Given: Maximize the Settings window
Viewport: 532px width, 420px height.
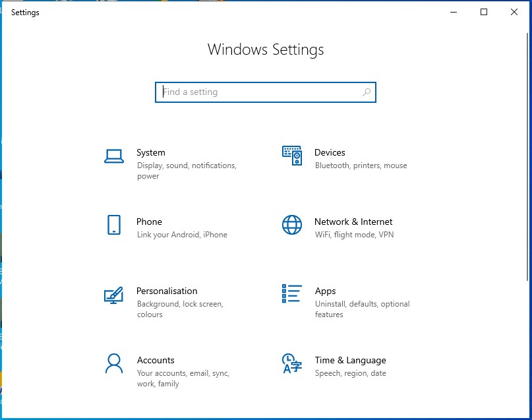Looking at the screenshot, I should (x=484, y=13).
